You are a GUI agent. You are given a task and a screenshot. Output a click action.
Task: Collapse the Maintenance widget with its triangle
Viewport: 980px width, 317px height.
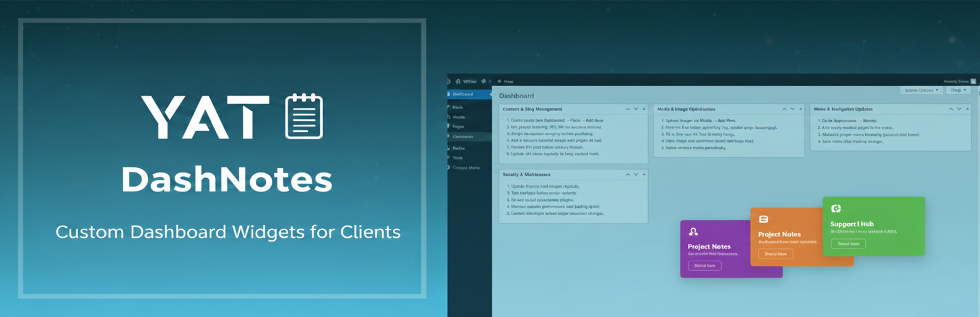pyautogui.click(x=644, y=174)
